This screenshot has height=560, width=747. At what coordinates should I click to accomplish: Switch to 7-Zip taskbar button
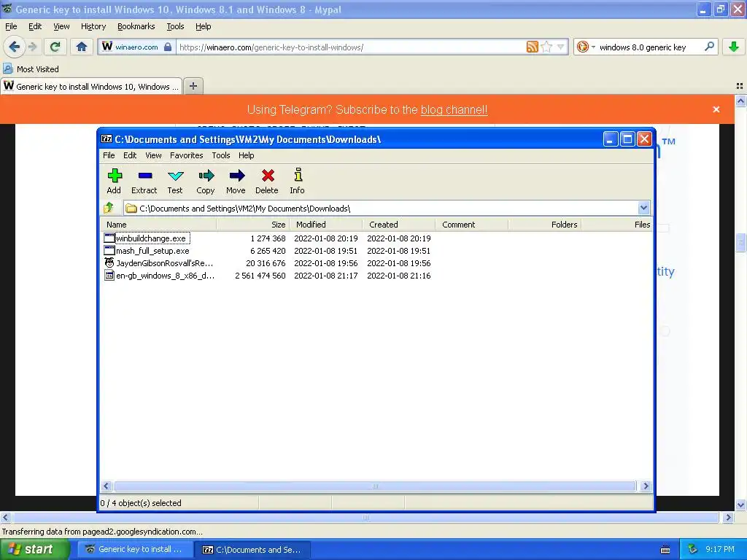(252, 549)
